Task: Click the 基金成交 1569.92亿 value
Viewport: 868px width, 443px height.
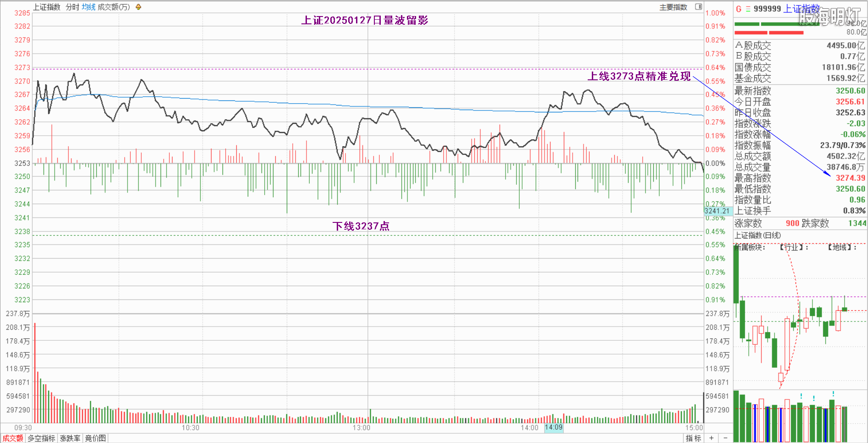Action: click(846, 78)
